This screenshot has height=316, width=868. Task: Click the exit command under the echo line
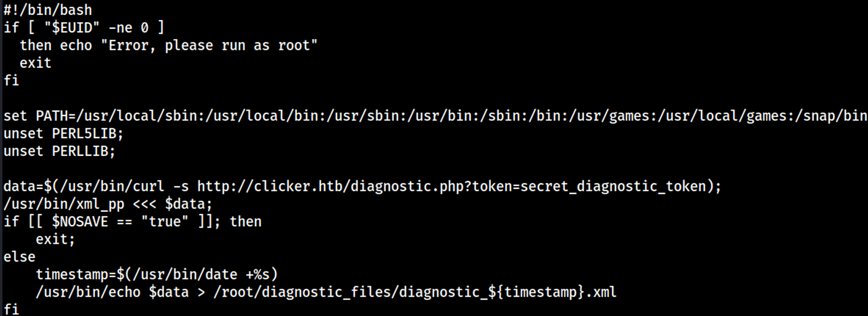(x=35, y=63)
